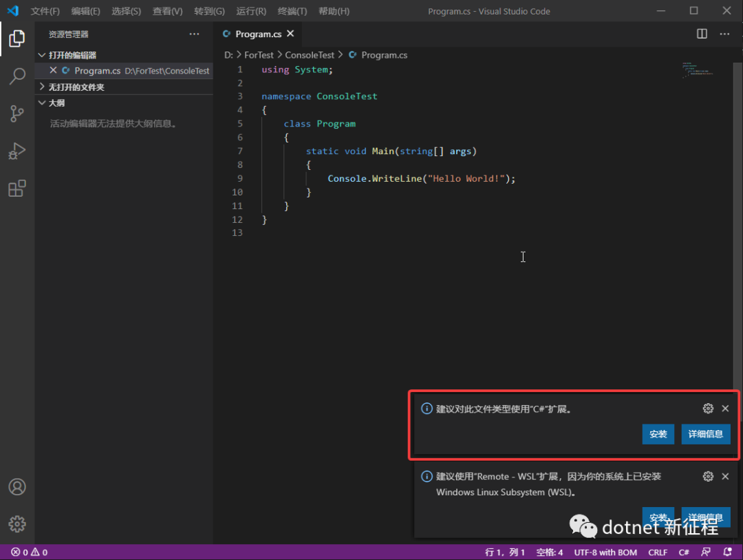Open the 文件(F) menu

[45, 11]
